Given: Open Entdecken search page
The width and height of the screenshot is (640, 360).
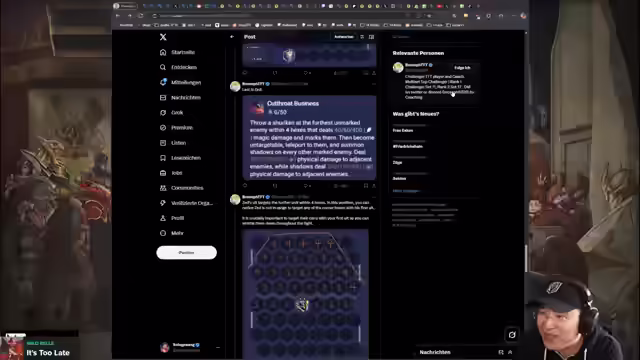Looking at the screenshot, I should (x=178, y=67).
